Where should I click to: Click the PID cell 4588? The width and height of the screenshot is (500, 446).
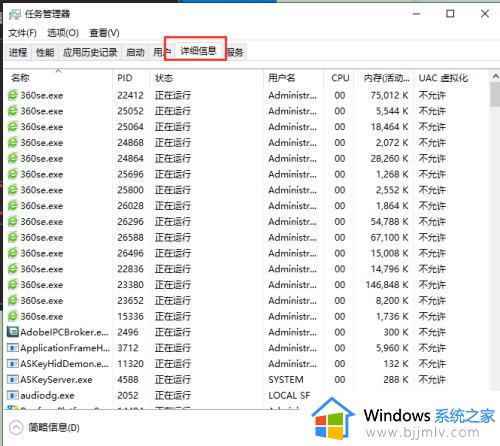point(128,379)
